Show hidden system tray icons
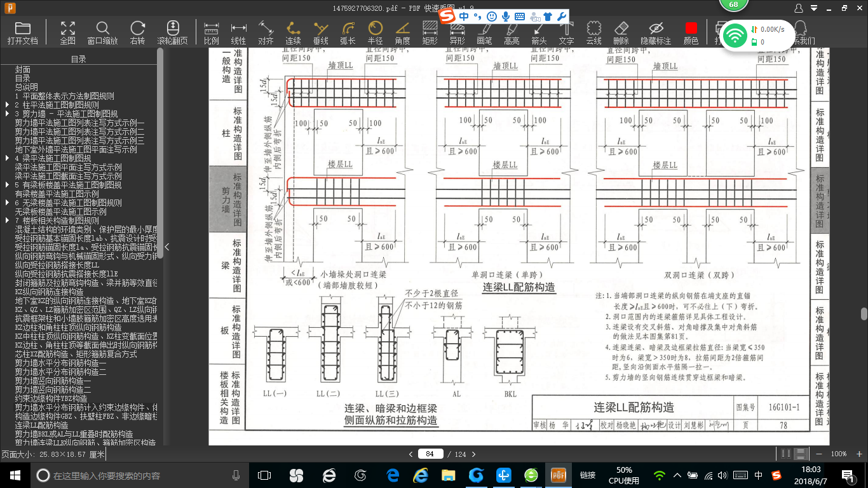 tap(677, 475)
